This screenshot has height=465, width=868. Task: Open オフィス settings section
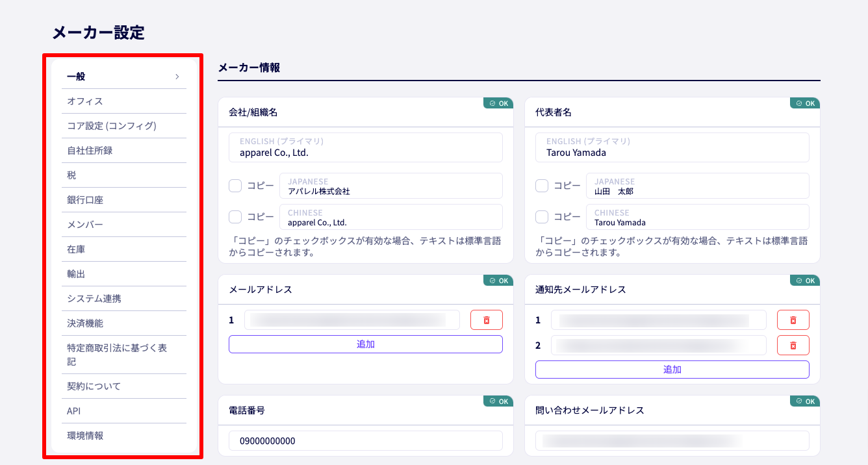(124, 101)
